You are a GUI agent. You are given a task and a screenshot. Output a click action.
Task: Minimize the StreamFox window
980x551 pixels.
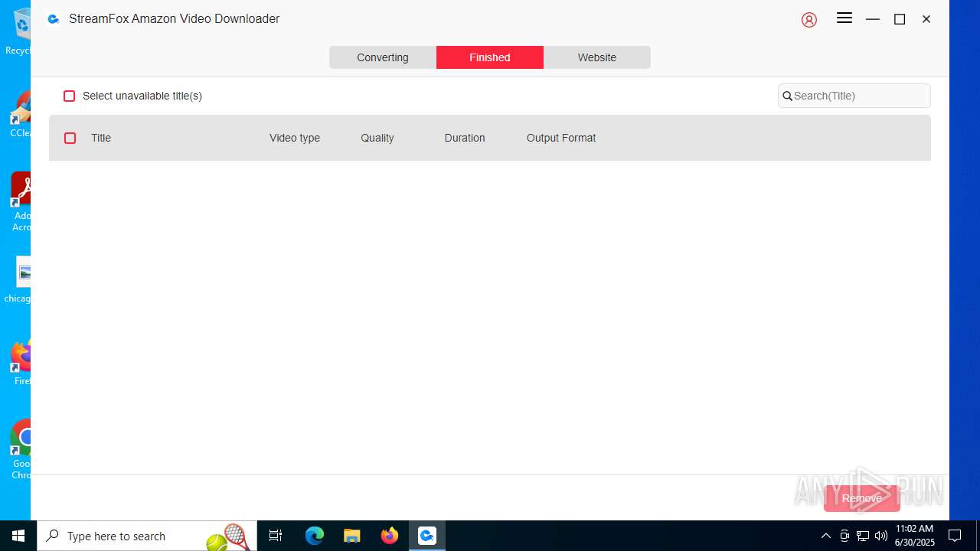pyautogui.click(x=873, y=19)
